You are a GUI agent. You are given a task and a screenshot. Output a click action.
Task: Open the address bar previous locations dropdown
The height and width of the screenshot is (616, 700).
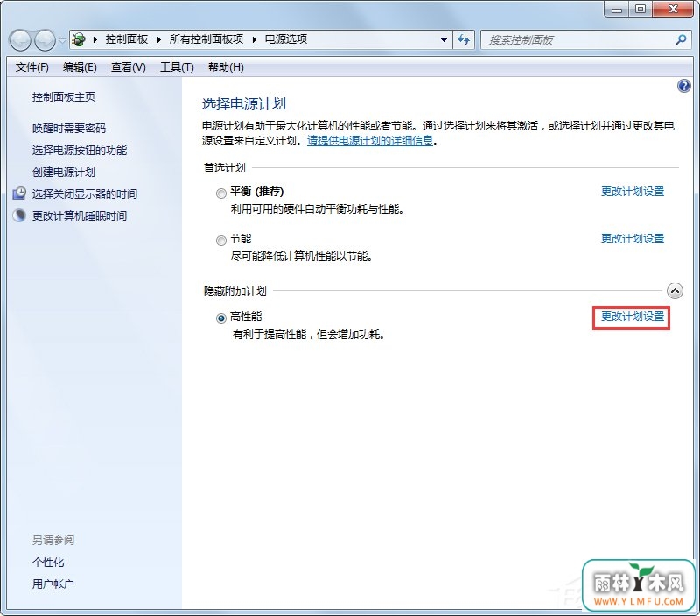(x=444, y=39)
